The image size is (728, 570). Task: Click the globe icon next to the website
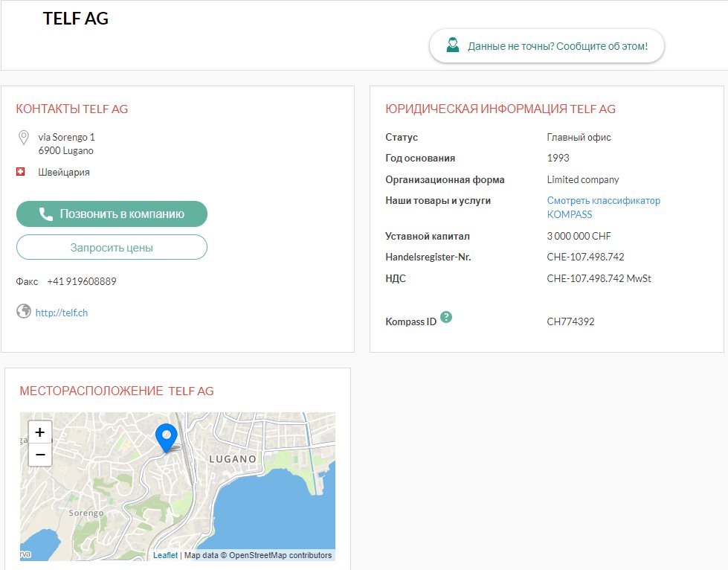pos(23,311)
